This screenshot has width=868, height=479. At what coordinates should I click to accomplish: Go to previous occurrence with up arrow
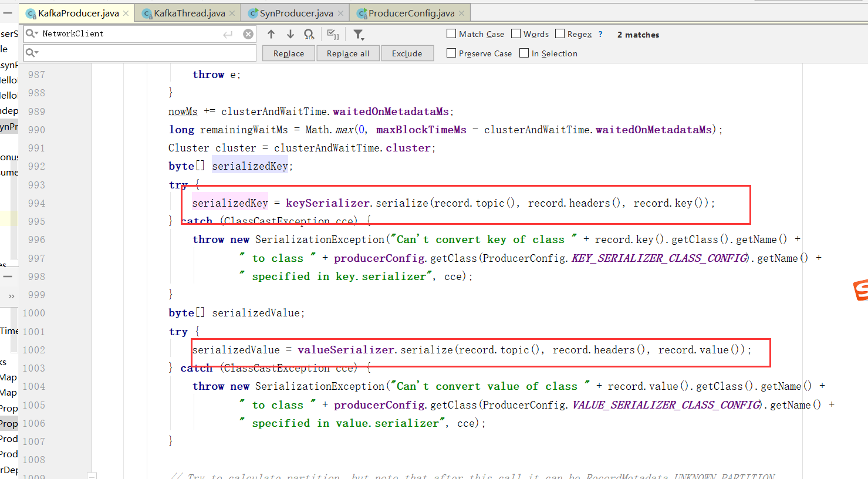(x=271, y=34)
